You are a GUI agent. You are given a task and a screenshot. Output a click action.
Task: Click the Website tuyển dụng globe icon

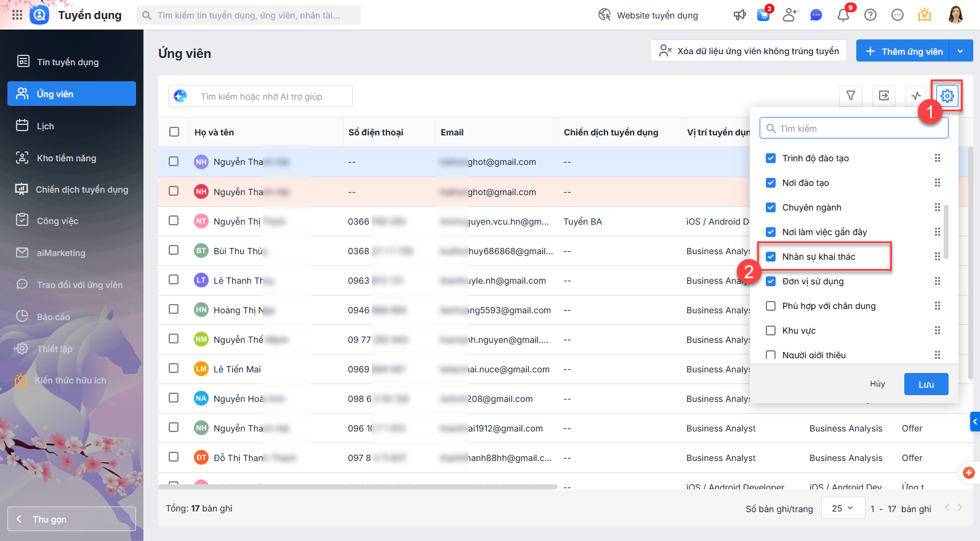click(604, 15)
